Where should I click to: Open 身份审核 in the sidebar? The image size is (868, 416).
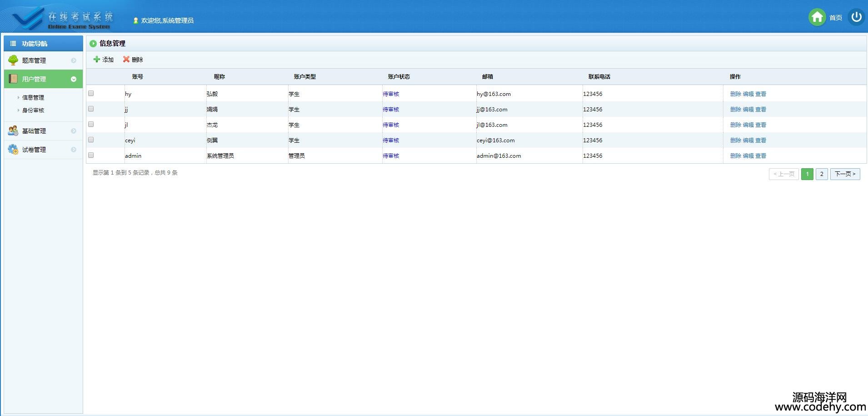[x=33, y=110]
